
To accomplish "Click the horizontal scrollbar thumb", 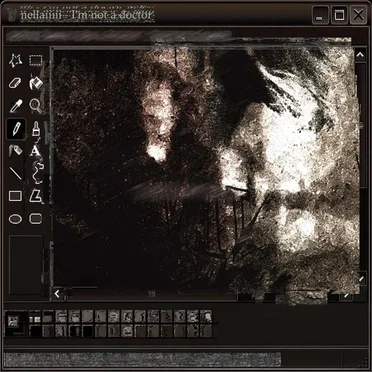I will [151, 294].
